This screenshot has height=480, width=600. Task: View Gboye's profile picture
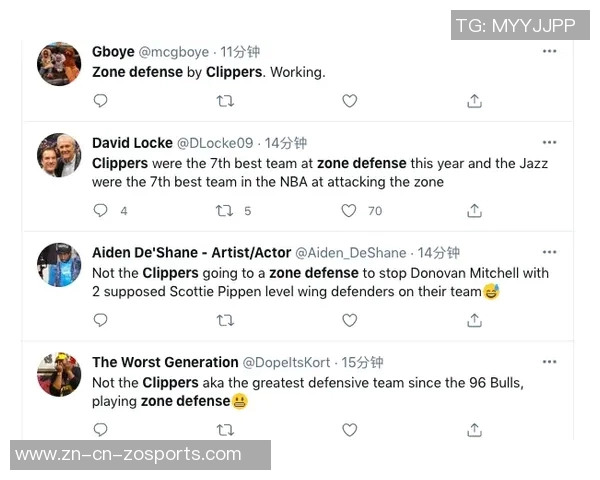[59, 64]
